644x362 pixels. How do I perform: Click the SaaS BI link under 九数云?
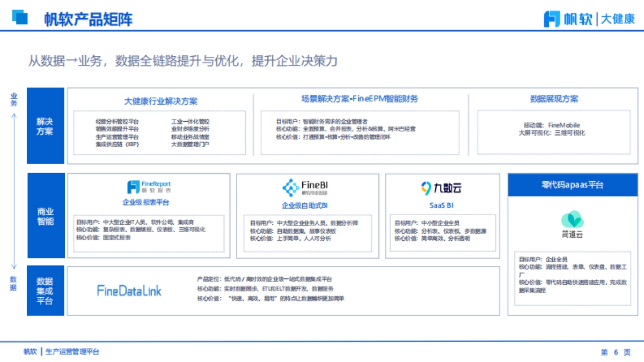[442, 206]
